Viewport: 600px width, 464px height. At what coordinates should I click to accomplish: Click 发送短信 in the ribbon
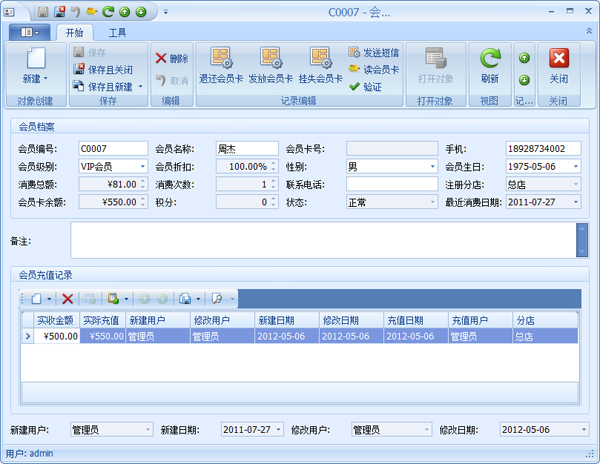(x=374, y=52)
